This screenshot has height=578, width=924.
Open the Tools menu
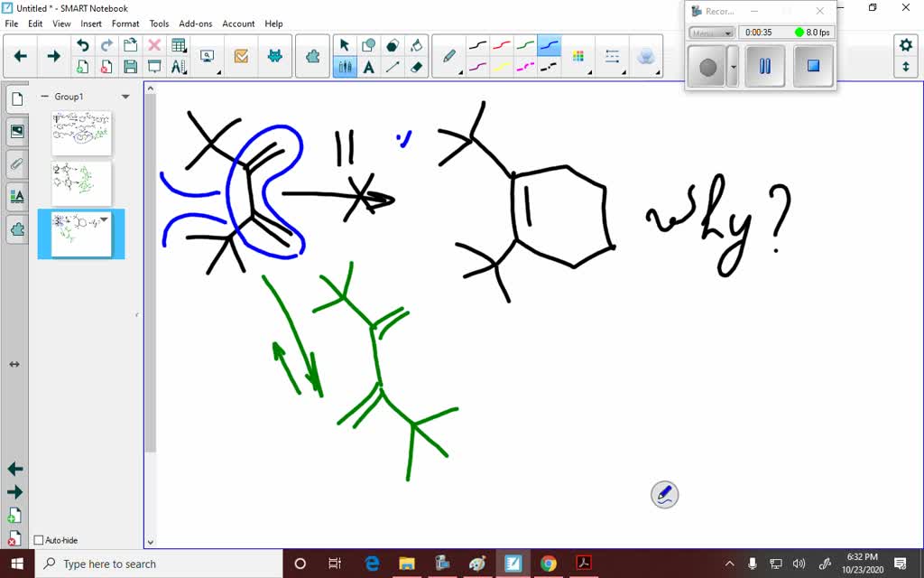[159, 23]
